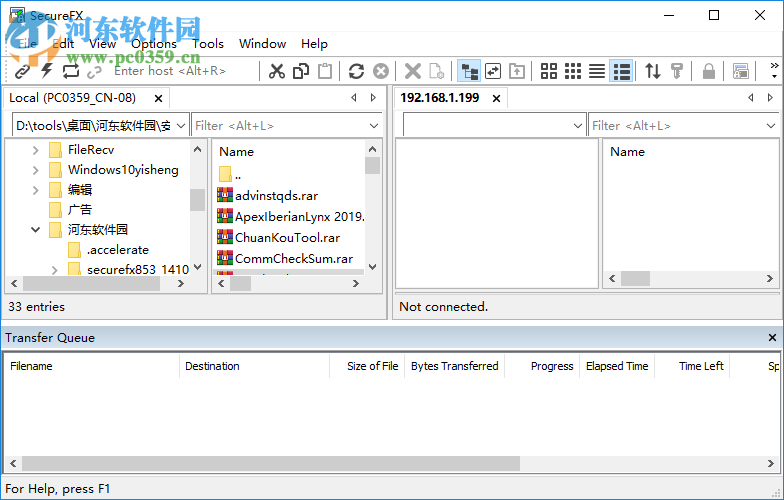Toggle the folder tree view icon

(x=469, y=71)
